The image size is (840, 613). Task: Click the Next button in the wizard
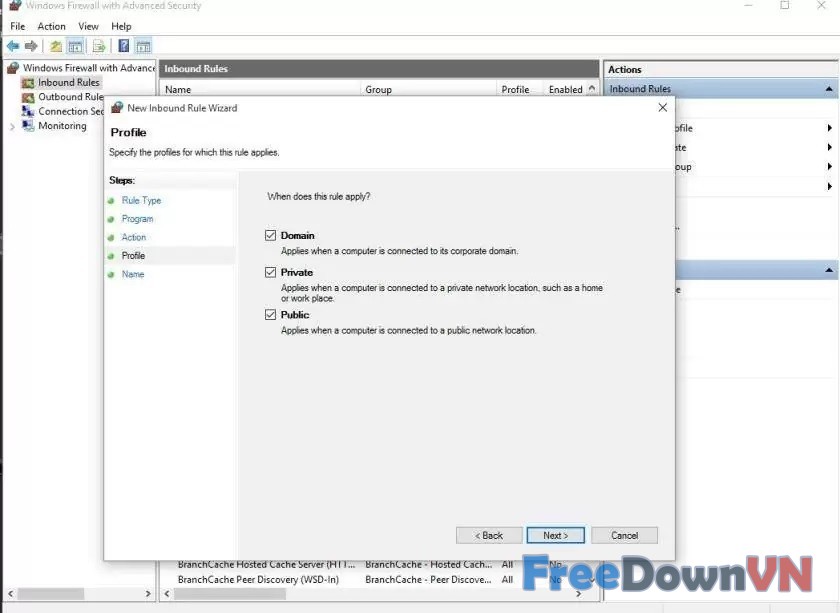pyautogui.click(x=555, y=535)
